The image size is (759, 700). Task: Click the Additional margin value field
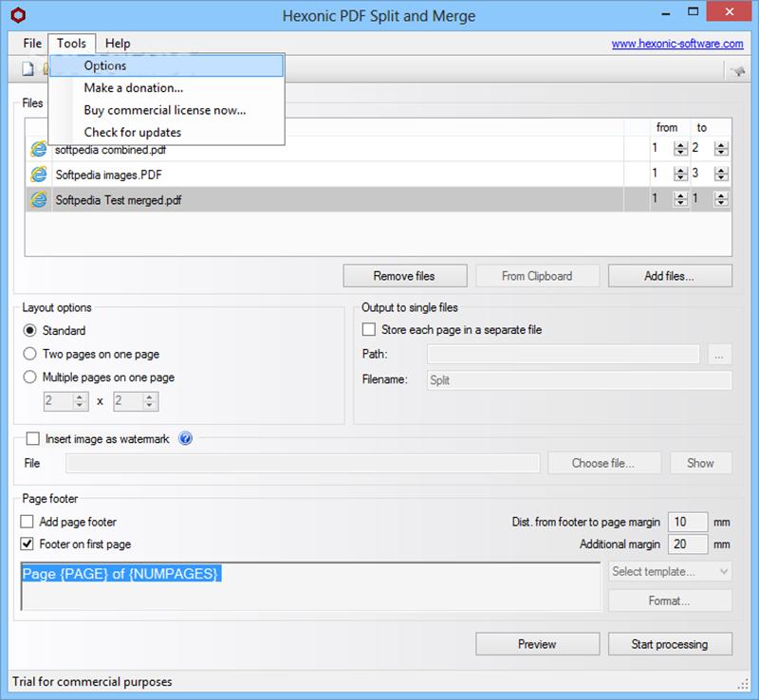(x=688, y=544)
